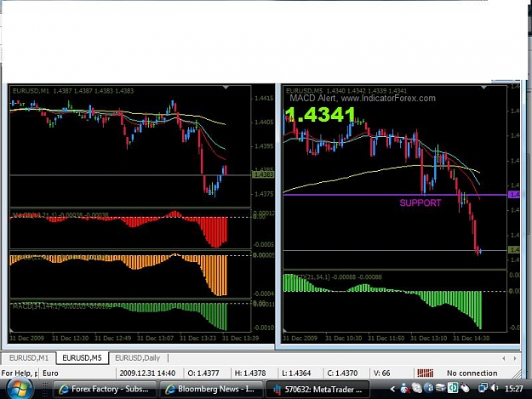Click the EURUSD,M5 chart header text

[346, 91]
